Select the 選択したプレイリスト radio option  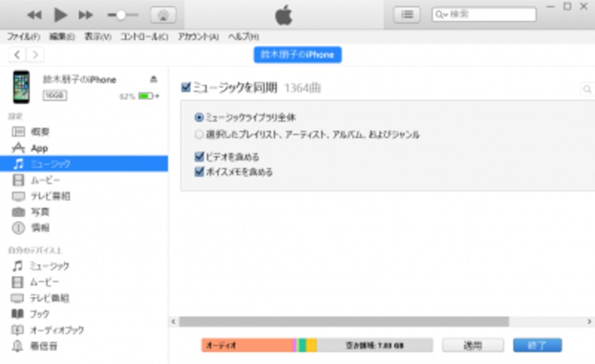pyautogui.click(x=199, y=135)
